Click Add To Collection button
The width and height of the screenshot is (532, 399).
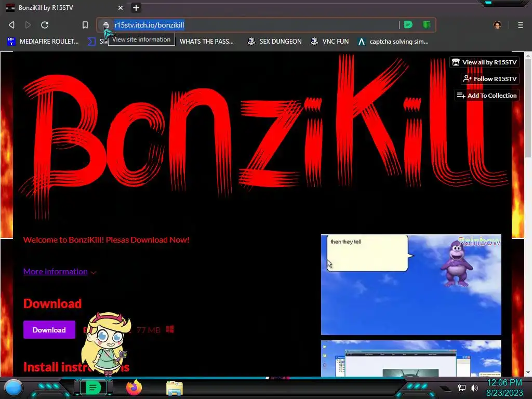(487, 96)
